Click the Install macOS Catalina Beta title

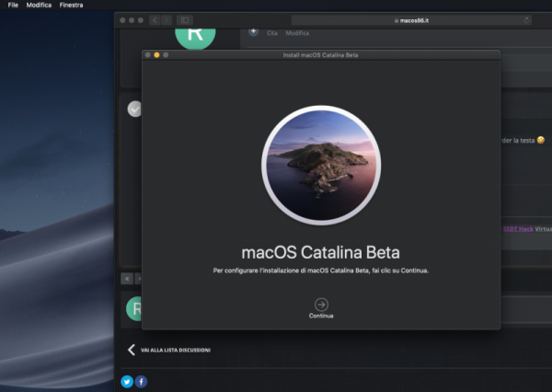click(320, 55)
